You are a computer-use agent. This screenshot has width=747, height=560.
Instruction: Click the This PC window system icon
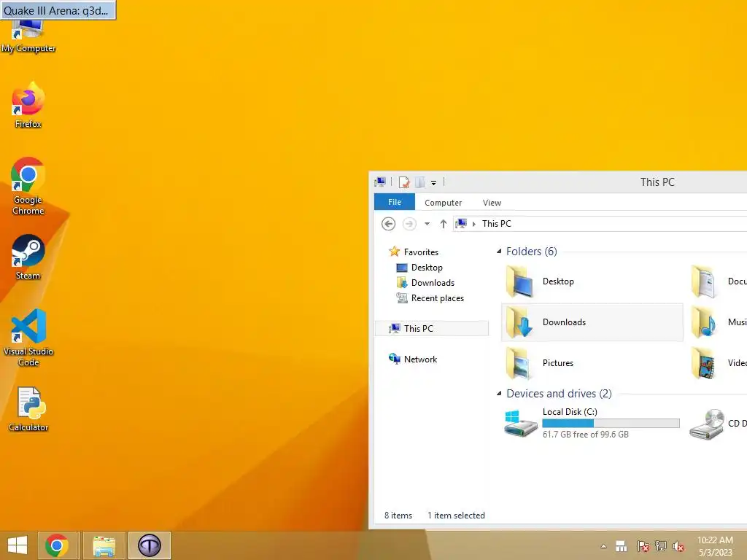point(380,182)
